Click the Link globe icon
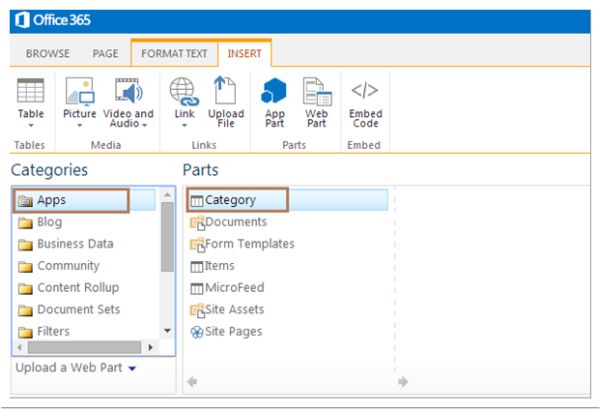 click(x=182, y=92)
